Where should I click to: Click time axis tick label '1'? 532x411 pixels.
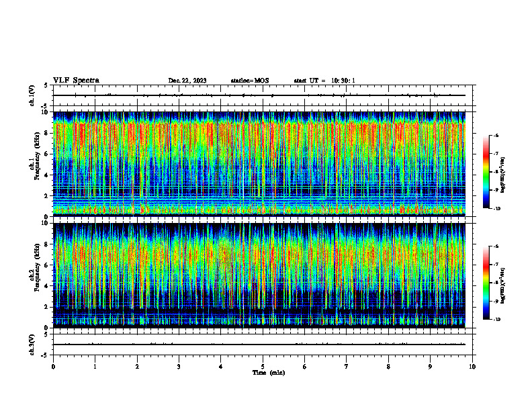click(95, 367)
